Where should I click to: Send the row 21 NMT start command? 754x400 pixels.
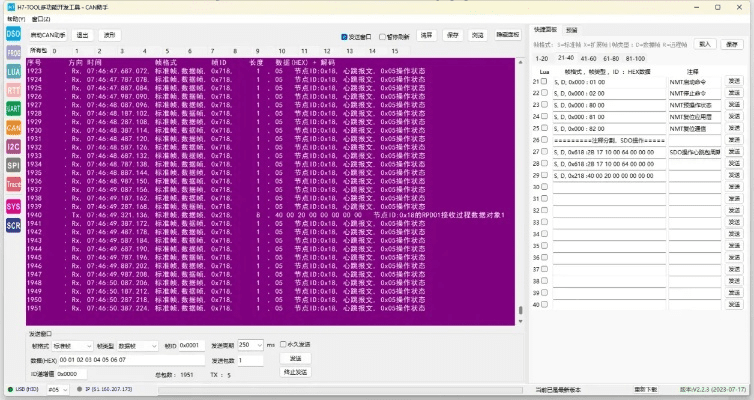(734, 81)
